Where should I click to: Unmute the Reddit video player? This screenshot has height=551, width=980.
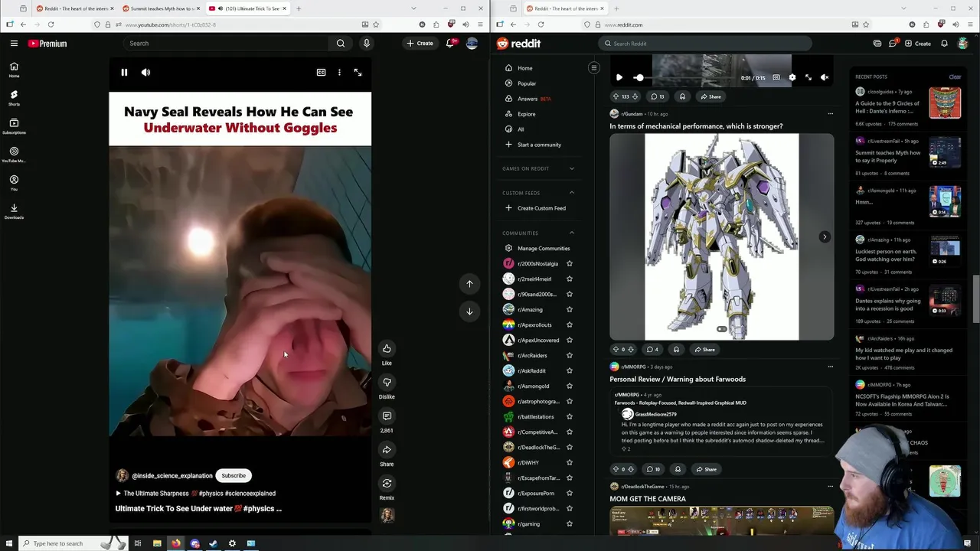(825, 77)
